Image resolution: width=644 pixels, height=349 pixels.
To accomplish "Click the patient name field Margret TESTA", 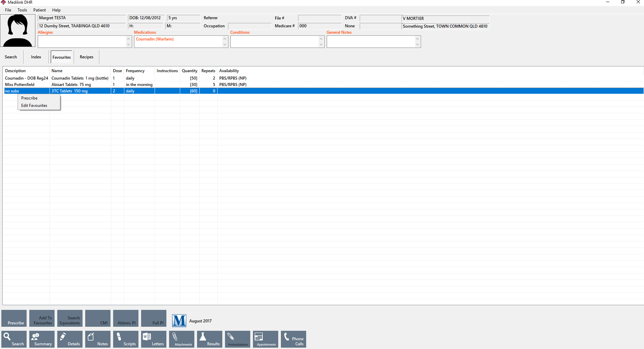I will coord(82,18).
